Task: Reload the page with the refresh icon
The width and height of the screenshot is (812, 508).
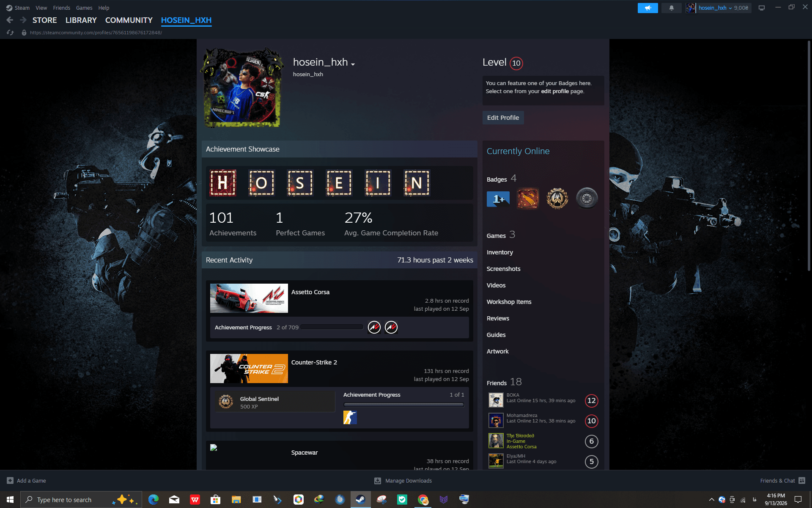Action: (x=11, y=33)
